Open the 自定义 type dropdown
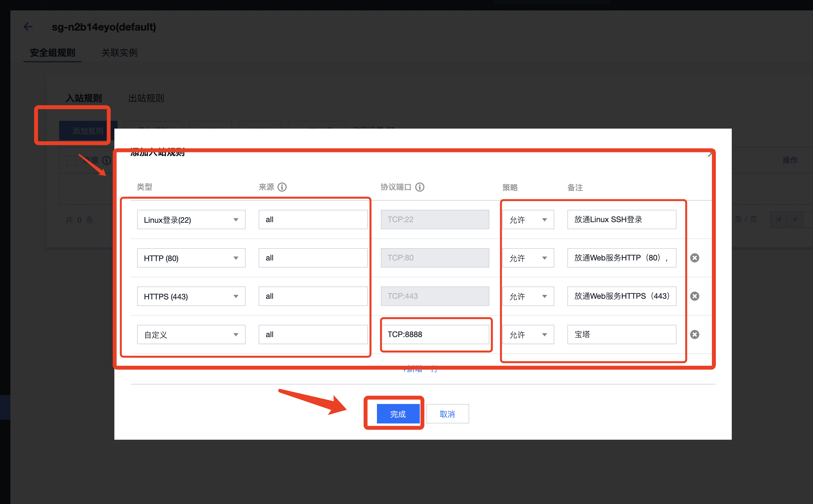Screen dimensions: 813x504 (x=191, y=335)
